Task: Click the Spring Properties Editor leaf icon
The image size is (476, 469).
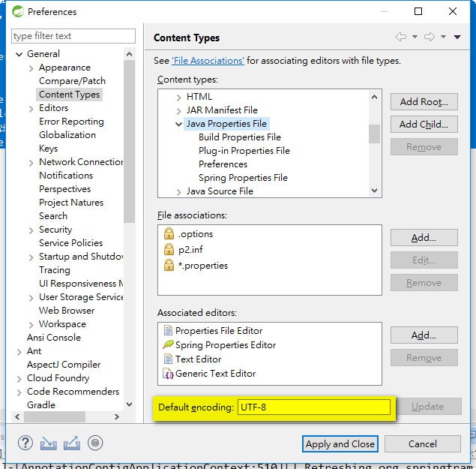Action: (168, 344)
